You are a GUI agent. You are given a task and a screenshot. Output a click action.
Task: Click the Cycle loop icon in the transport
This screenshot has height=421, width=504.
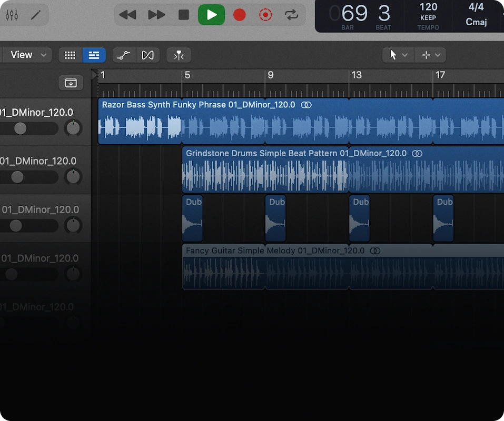tap(292, 15)
